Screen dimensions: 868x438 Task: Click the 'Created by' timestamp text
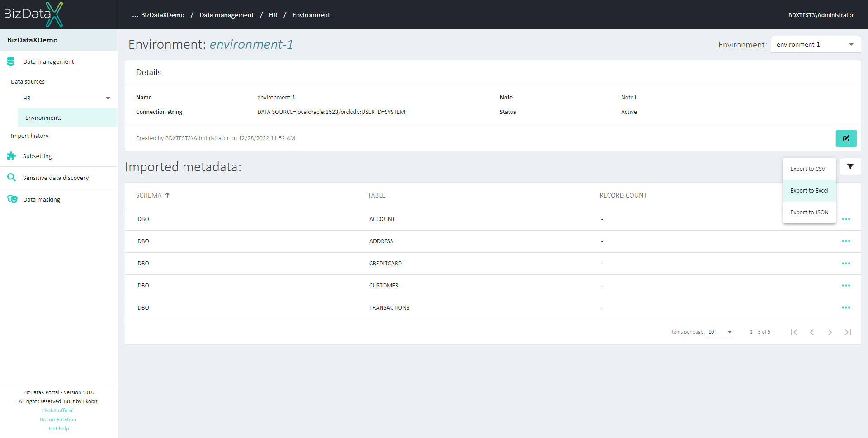[x=216, y=138]
